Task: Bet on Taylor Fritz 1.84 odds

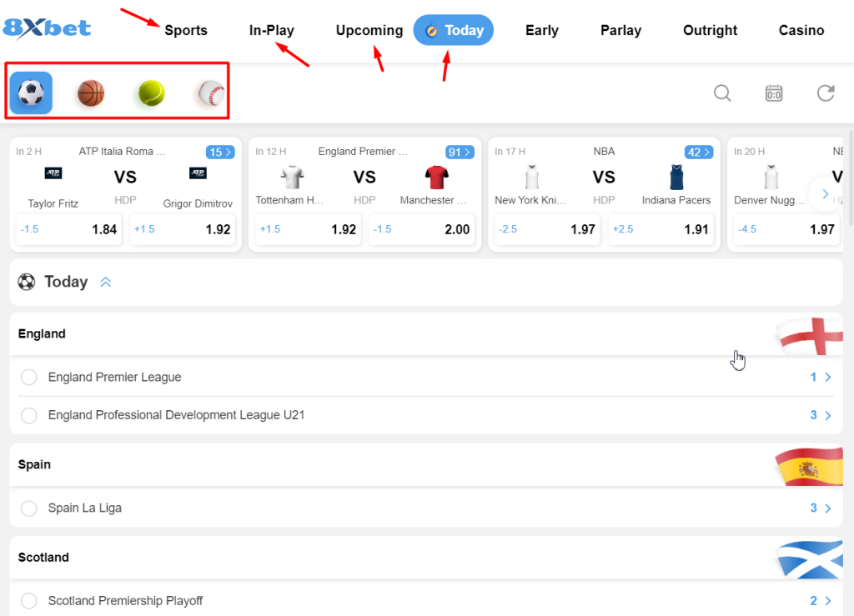Action: (x=69, y=229)
